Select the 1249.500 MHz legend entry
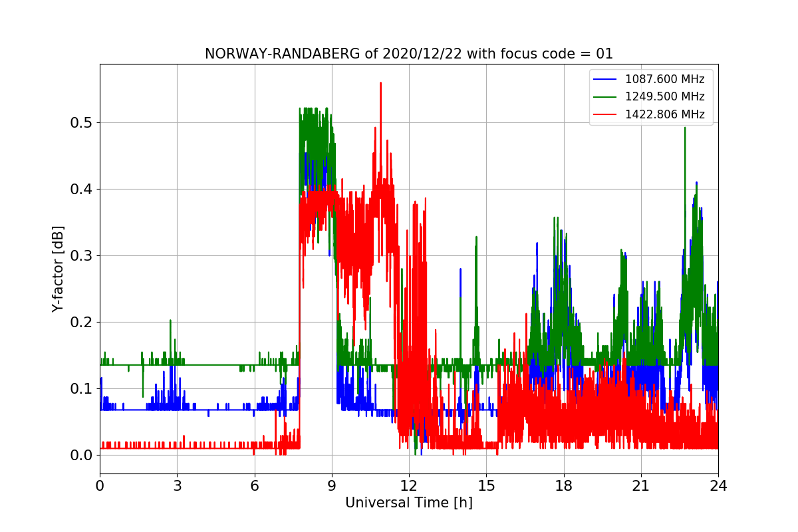 651,96
